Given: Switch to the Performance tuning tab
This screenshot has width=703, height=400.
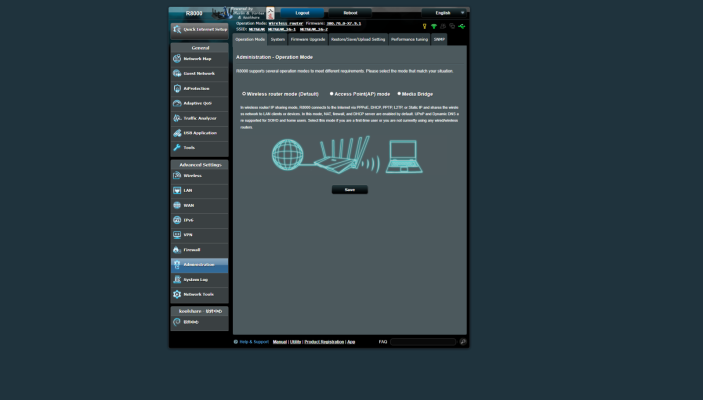Looking at the screenshot, I should (409, 39).
